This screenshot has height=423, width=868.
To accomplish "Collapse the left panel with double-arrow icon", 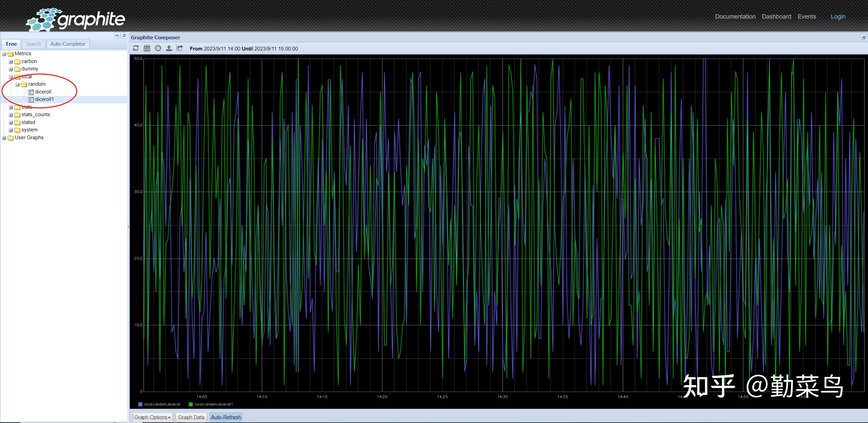I will (117, 36).
